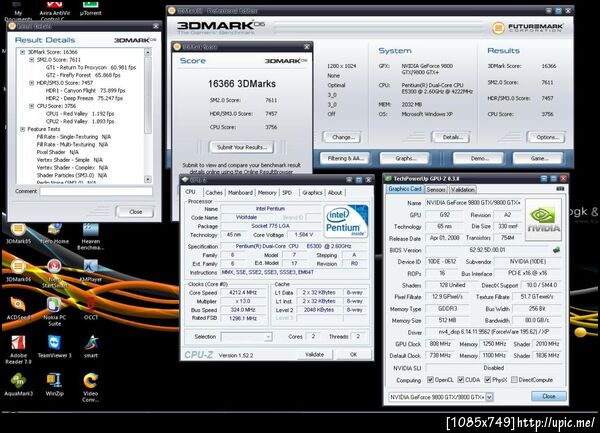The height and width of the screenshot is (433, 600).
Task: Click the Game... button in 3DMark06
Action: 538,158
